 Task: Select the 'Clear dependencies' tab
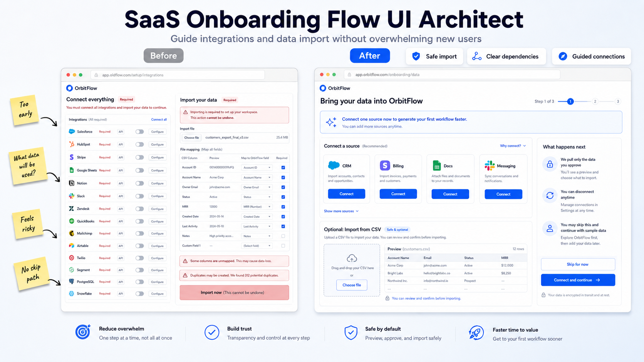coord(506,56)
